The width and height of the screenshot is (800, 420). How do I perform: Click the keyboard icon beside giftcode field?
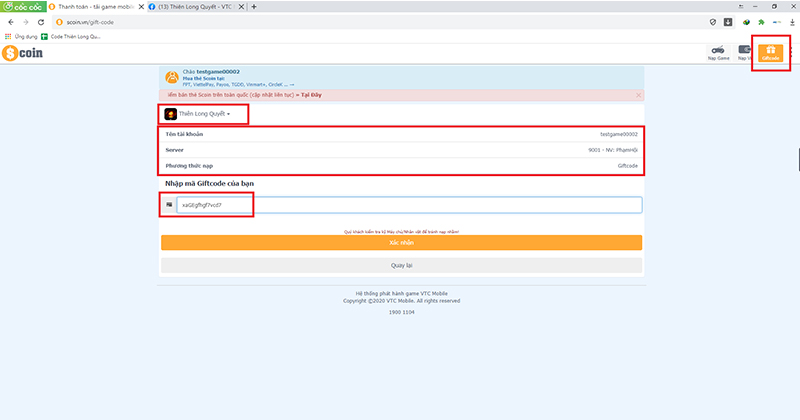pyautogui.click(x=169, y=205)
